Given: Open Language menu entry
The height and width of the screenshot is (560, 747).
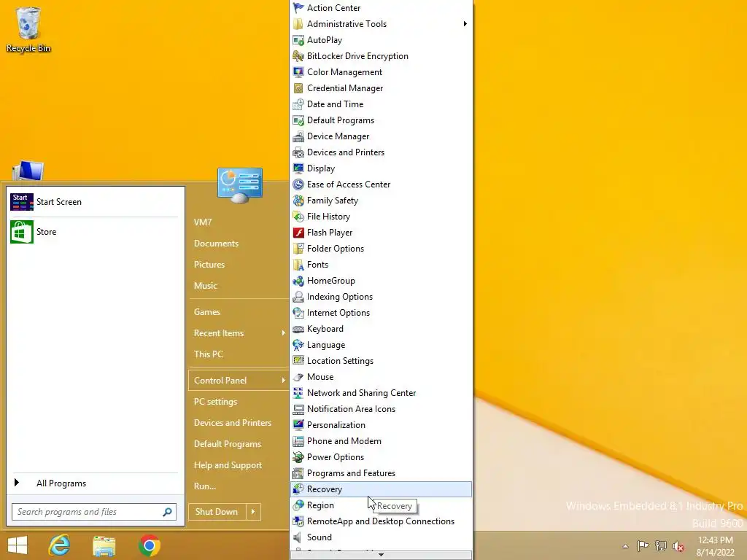Looking at the screenshot, I should click(x=381, y=345).
